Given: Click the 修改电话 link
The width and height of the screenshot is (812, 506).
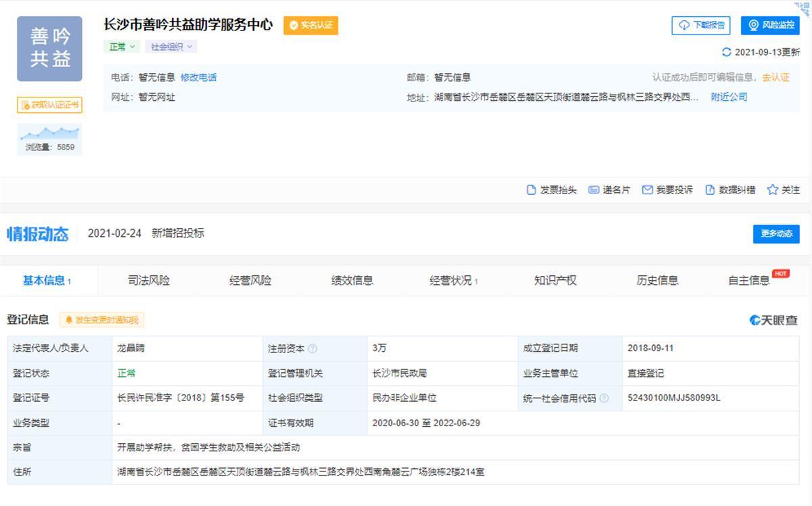Looking at the screenshot, I should pyautogui.click(x=198, y=77).
